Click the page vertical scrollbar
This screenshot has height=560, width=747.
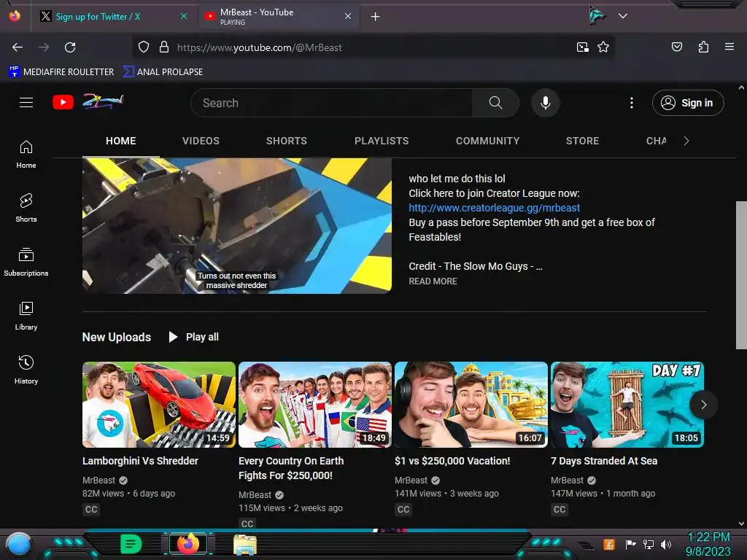click(741, 275)
